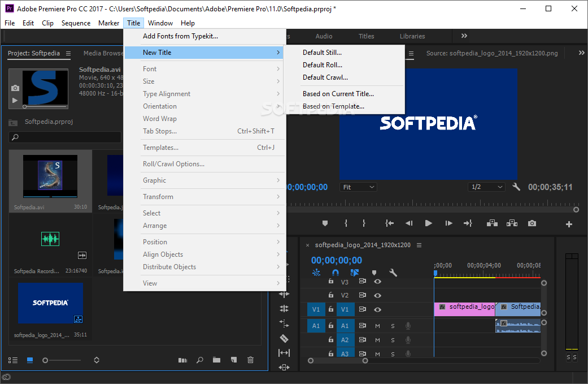Click the Overwrite edit icon
Image resolution: width=588 pixels, height=384 pixels.
pyautogui.click(x=512, y=223)
